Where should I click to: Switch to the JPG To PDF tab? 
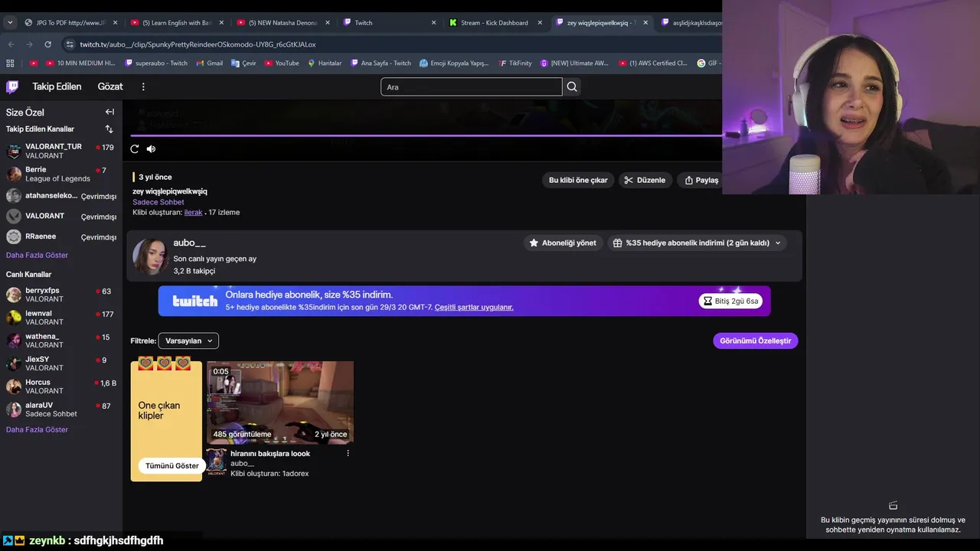tap(69, 23)
